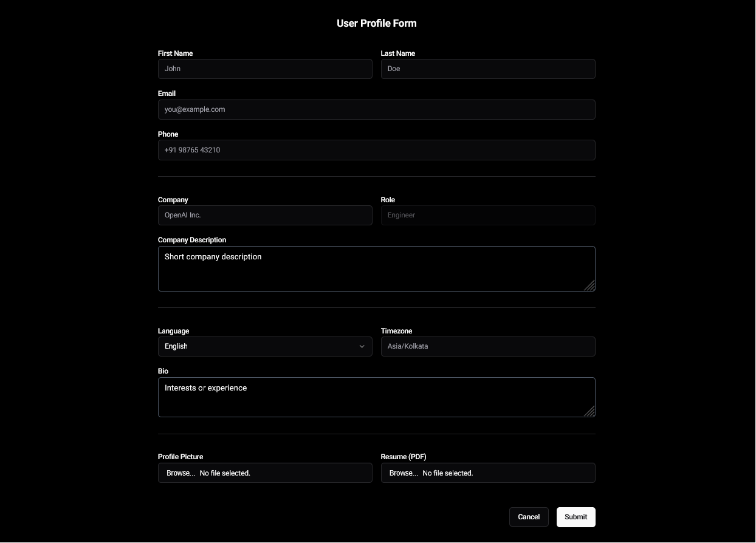Select the Email input field
Image resolution: width=756 pixels, height=543 pixels.
(377, 109)
